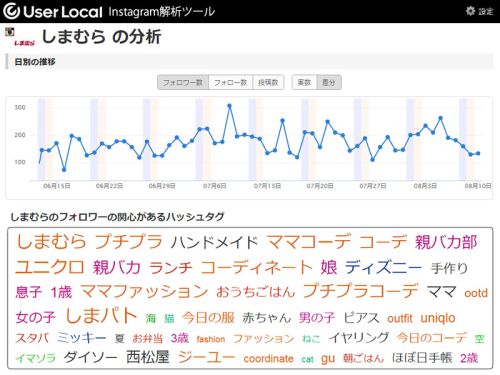
Task: Open the uniqlo hashtag
Action: point(438,318)
